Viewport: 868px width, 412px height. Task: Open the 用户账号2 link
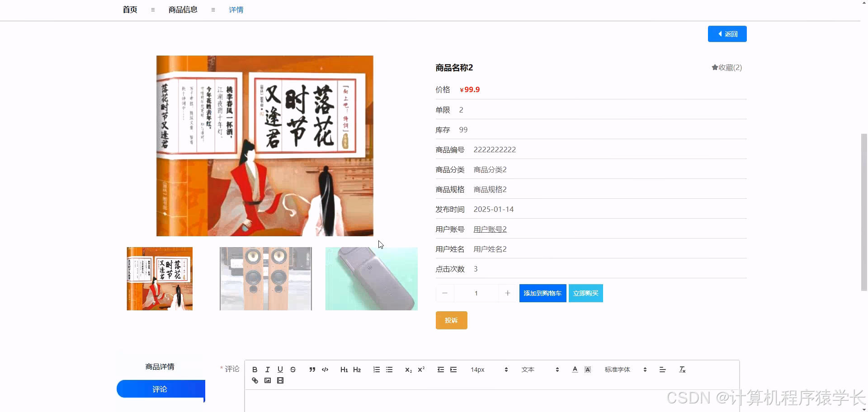pyautogui.click(x=490, y=229)
